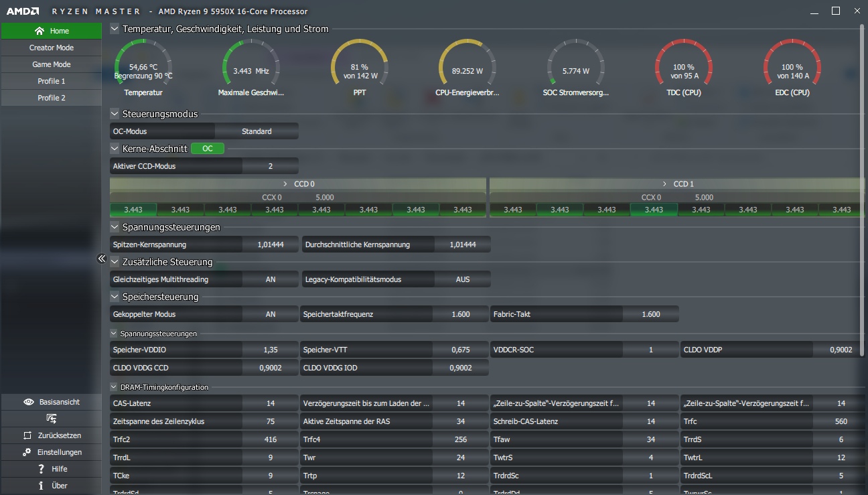Image resolution: width=868 pixels, height=495 pixels.
Task: Switch to Creator Mode
Action: pos(51,48)
